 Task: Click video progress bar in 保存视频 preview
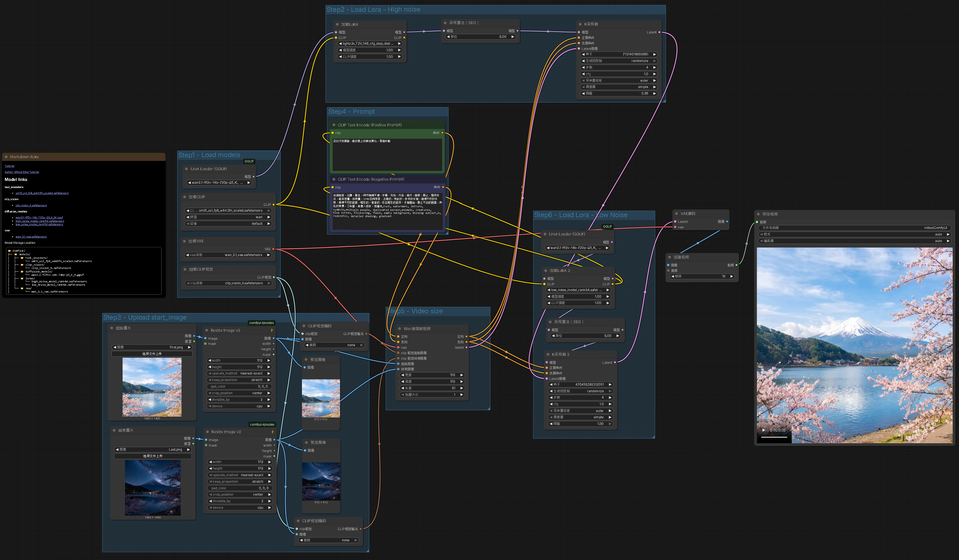tap(774, 437)
